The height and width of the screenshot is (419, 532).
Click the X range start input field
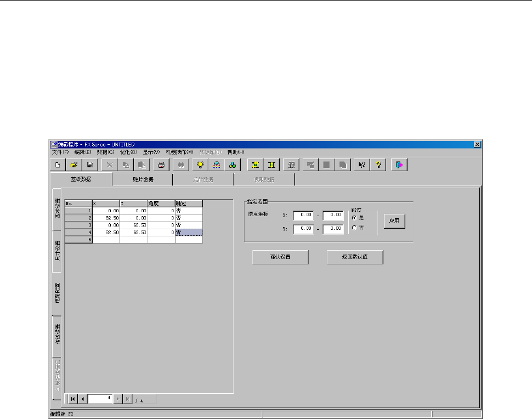303,216
